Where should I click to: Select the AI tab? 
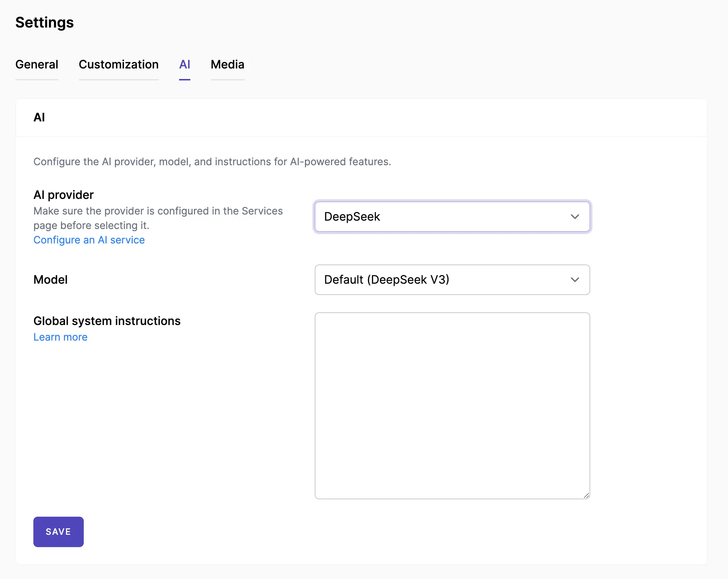pyautogui.click(x=185, y=64)
